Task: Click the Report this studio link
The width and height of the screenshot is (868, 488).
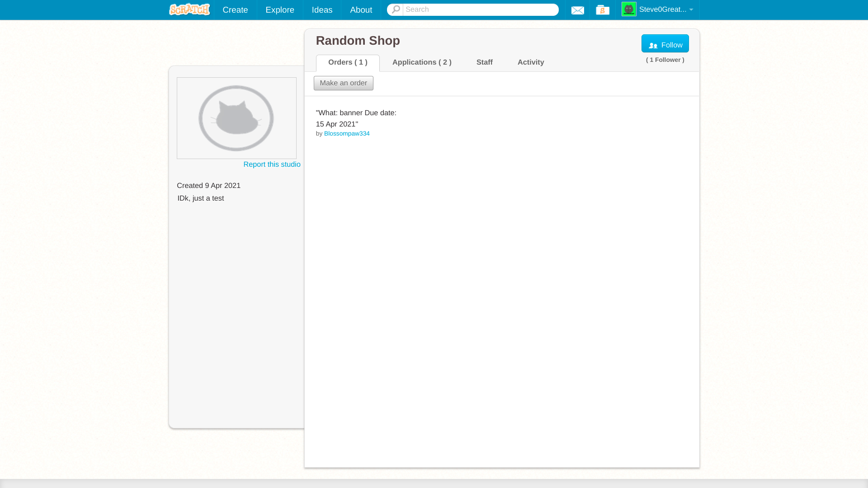Action: coord(272,164)
